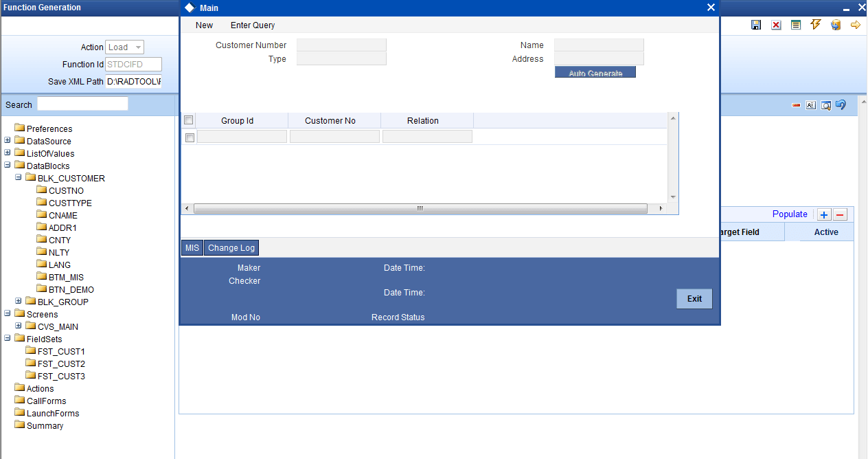
Task: Collapse the FieldSets tree node
Action: (x=8, y=339)
